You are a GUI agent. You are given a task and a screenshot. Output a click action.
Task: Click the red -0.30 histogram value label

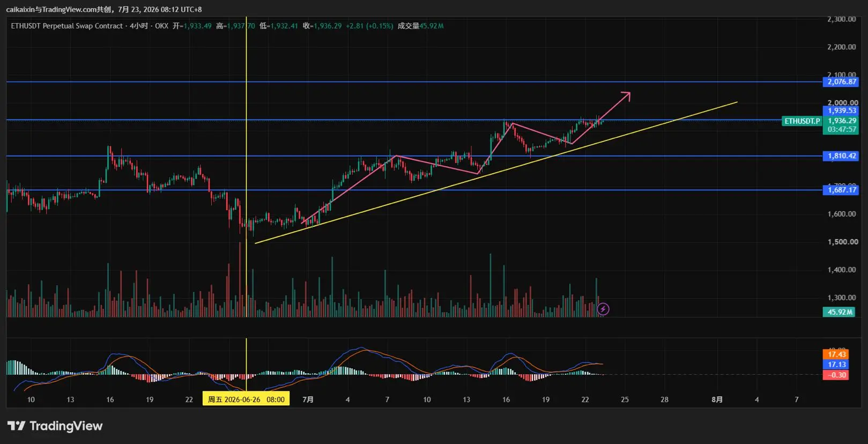836,375
